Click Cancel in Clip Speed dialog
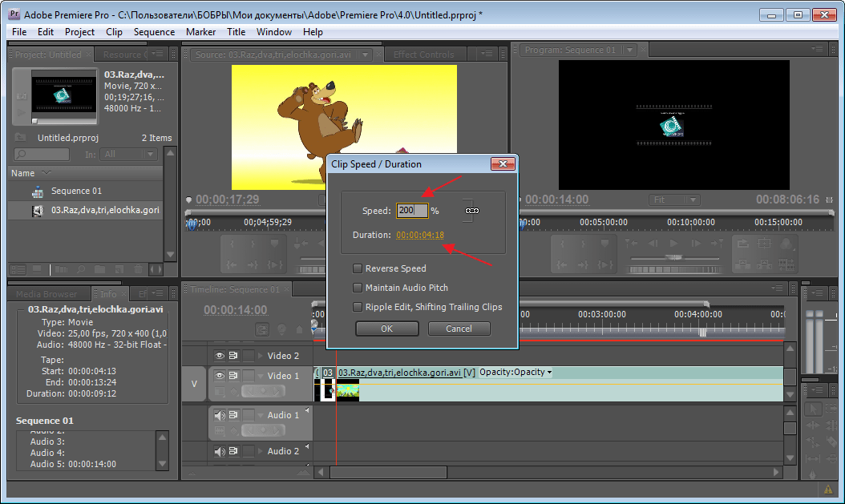The height and width of the screenshot is (504, 845). click(x=459, y=329)
